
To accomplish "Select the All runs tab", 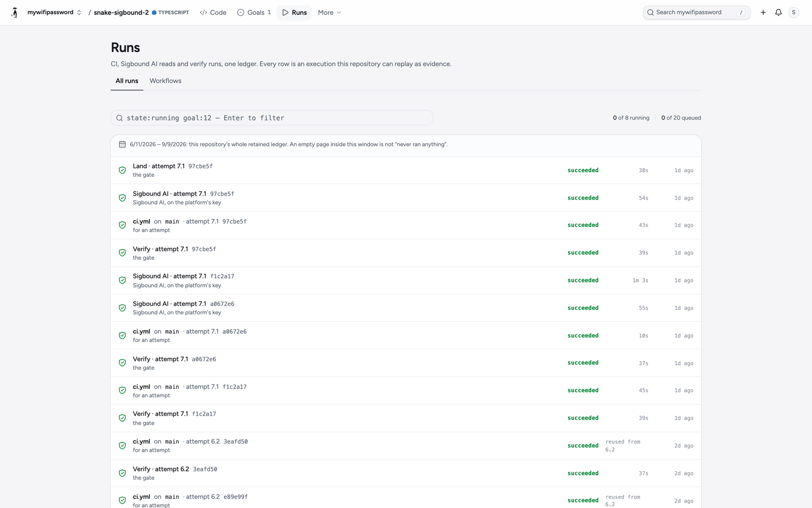I will (127, 81).
